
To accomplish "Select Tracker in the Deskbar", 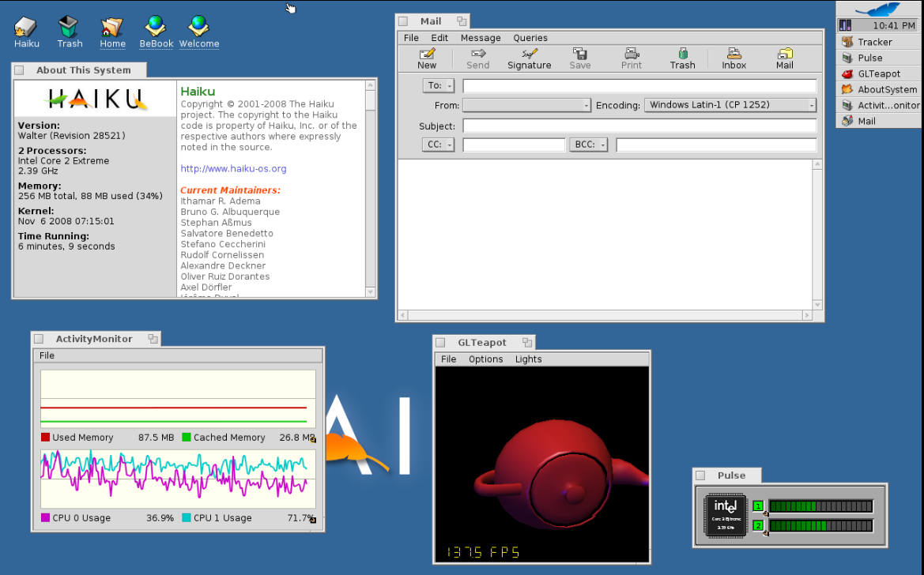I will coord(879,42).
